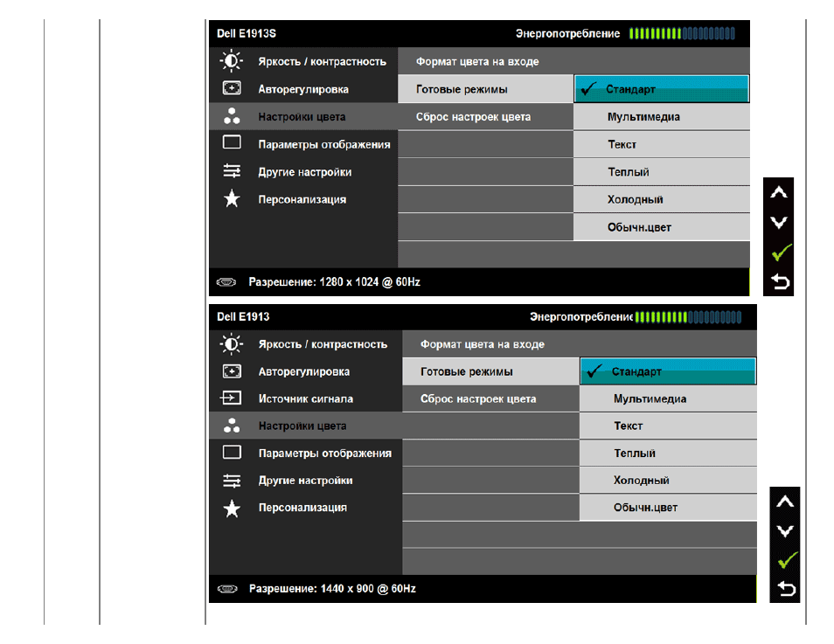The image size is (834, 644).
Task: Click display settings rectangle icon in E1913S menu
Action: click(x=232, y=142)
